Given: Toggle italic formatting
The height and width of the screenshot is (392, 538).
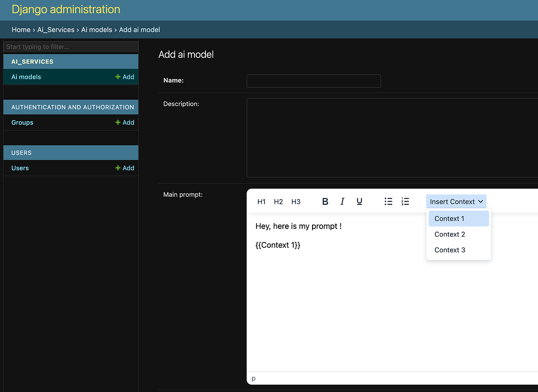Looking at the screenshot, I should tap(342, 201).
